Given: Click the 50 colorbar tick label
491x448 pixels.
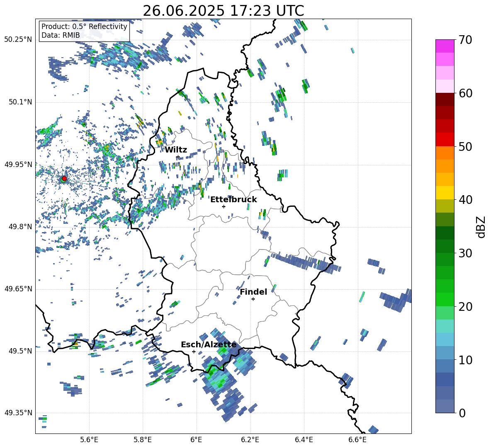Looking at the screenshot, I should pyautogui.click(x=465, y=146).
